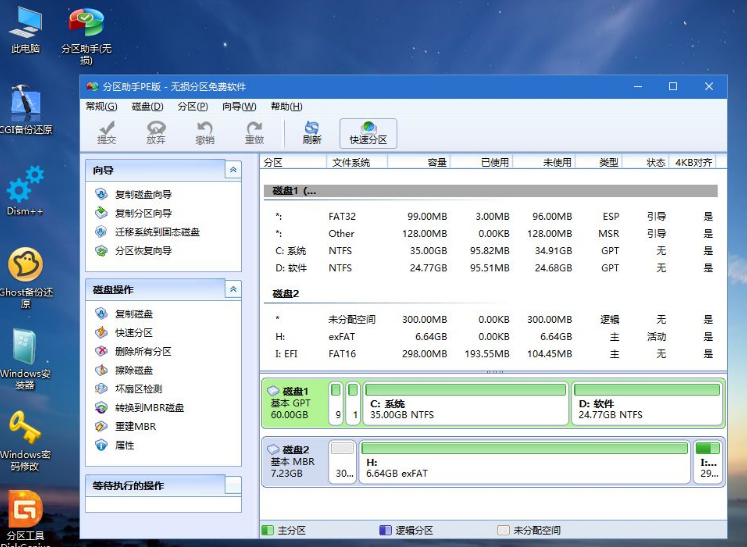Open Dism++ desktop shortcut icon
Screen dimensions: 747x547
point(25,189)
